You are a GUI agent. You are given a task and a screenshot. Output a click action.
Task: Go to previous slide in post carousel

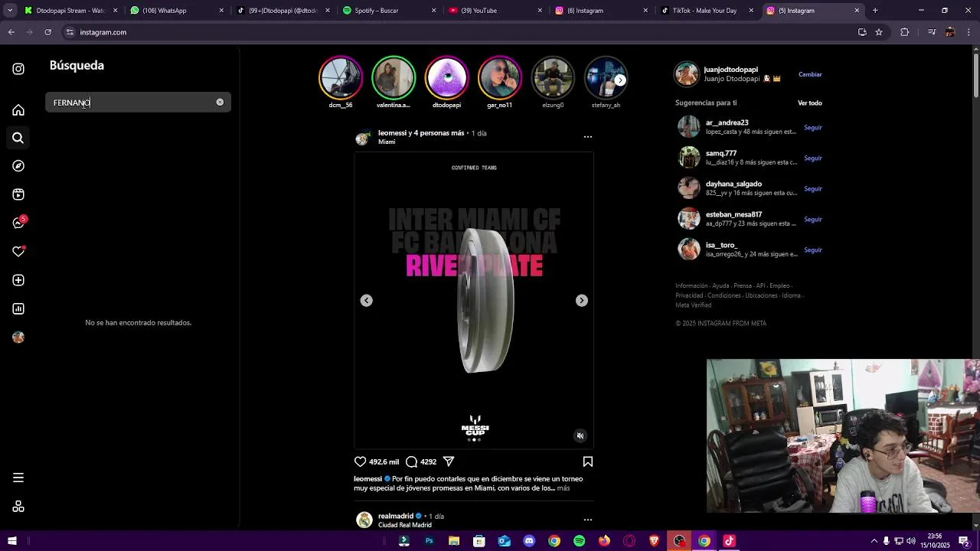click(367, 301)
